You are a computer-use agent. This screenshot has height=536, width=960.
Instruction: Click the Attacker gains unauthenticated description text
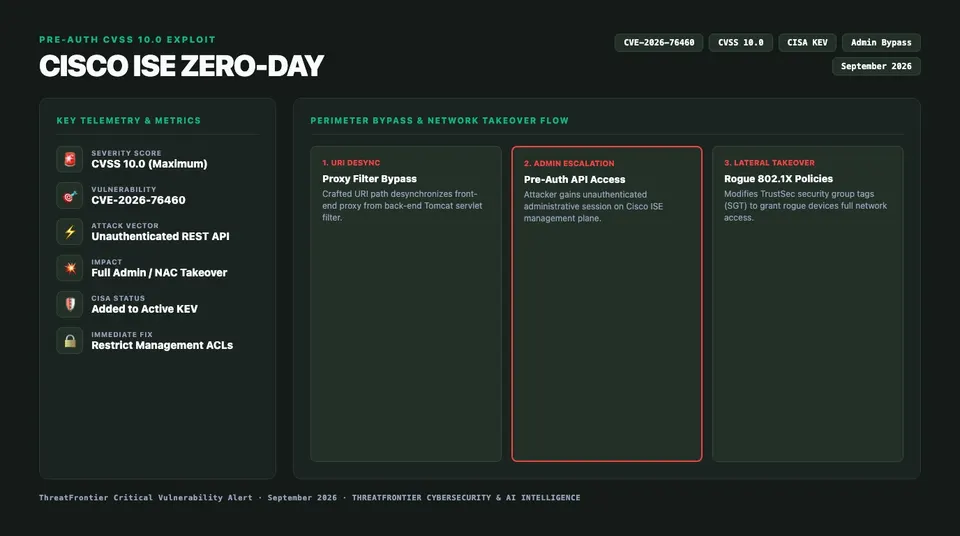click(x=593, y=206)
